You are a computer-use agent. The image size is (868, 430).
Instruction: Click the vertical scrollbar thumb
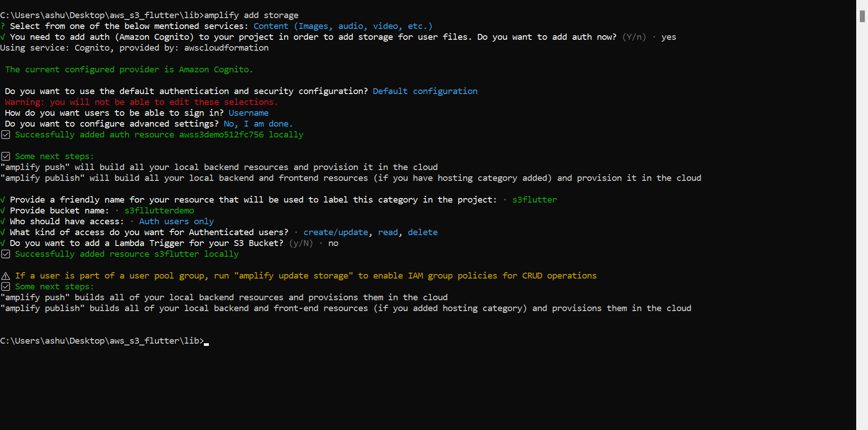pyautogui.click(x=862, y=16)
